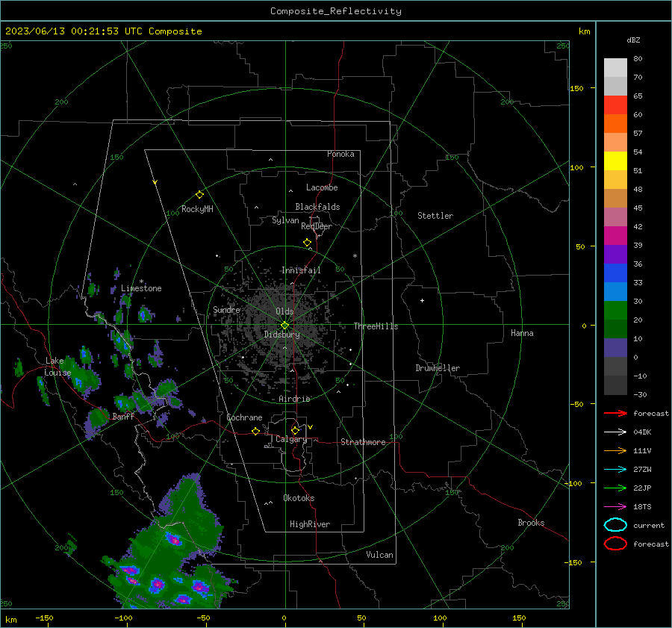Click the Okotoks label
This screenshot has width=672, height=628.
pos(299,498)
